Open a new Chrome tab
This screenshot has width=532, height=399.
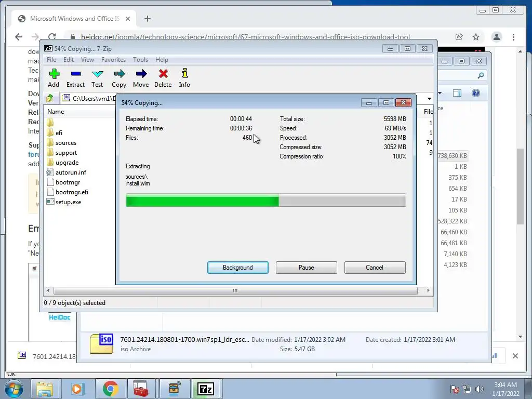147,19
